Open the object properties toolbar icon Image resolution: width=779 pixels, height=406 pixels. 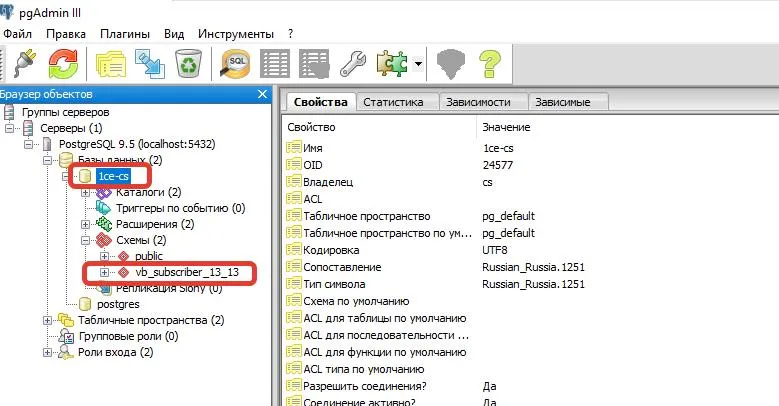pyautogui.click(x=110, y=65)
